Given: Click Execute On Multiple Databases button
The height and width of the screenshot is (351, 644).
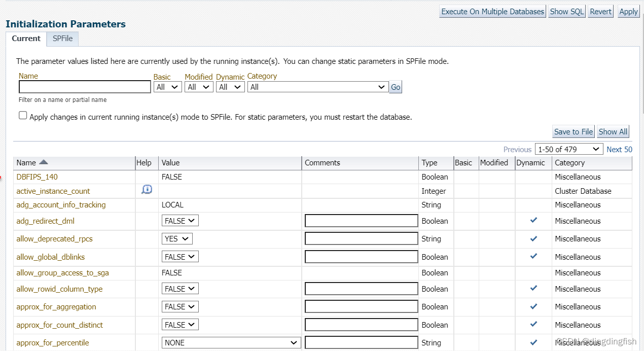Looking at the screenshot, I should (492, 11).
